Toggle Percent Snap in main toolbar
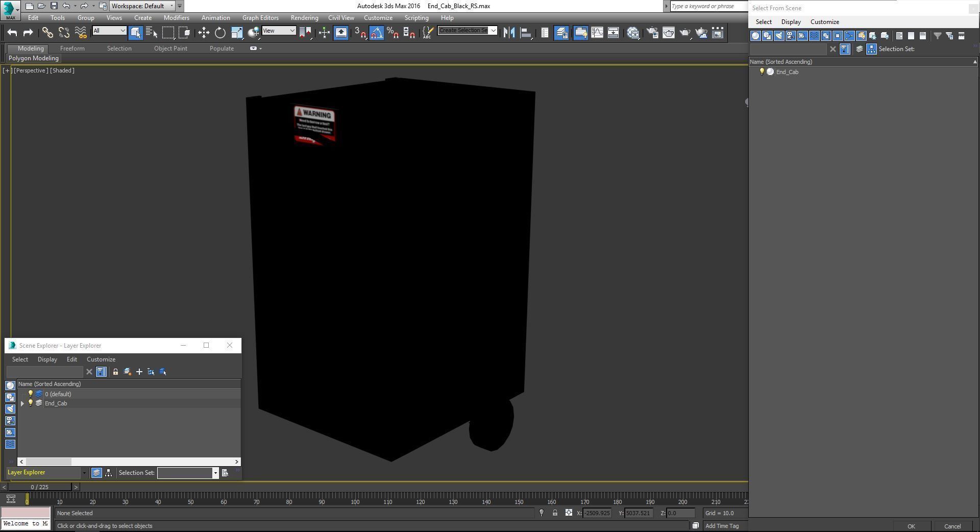The image size is (980, 532). [x=393, y=33]
